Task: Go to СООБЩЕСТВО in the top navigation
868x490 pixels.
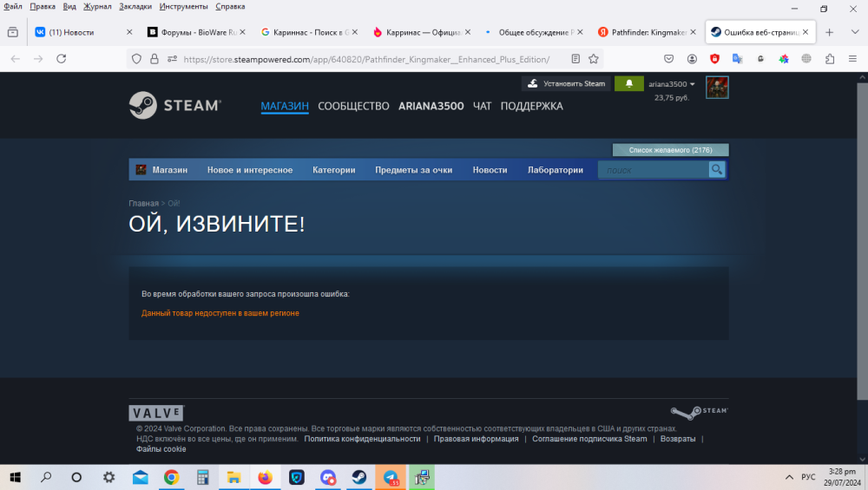Action: coord(353,106)
